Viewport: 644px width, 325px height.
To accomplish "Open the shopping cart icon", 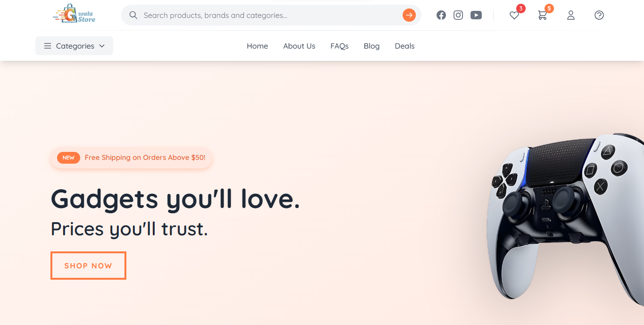I will coord(543,16).
